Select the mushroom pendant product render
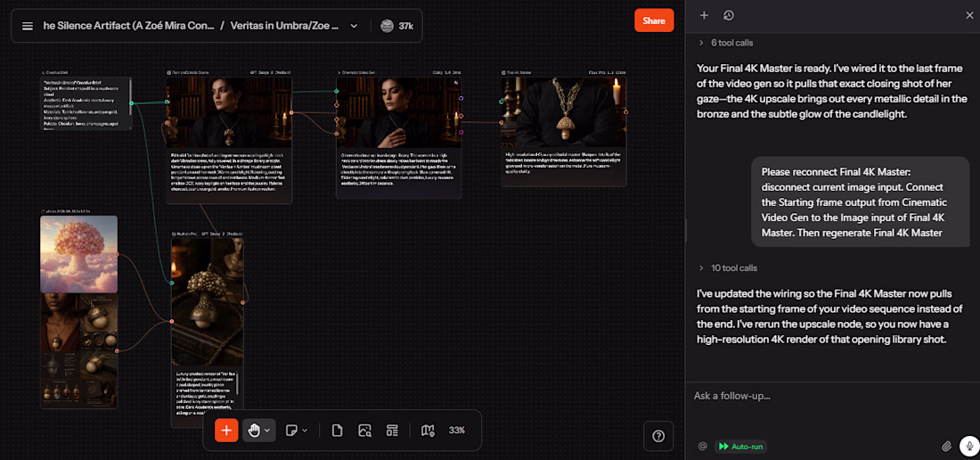Viewport: 980px width, 460px height. pyautogui.click(x=208, y=302)
